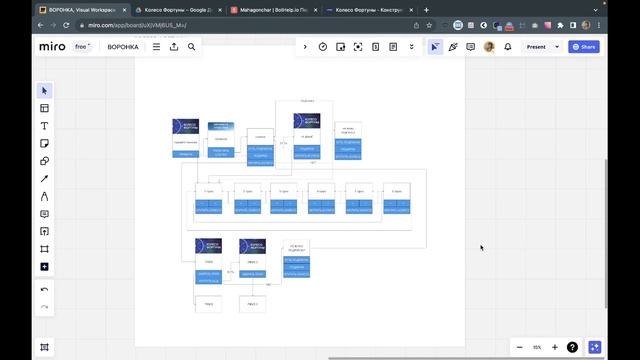Viewport: 640px width, 360px height.
Task: Open the tab search chevron
Action: pos(596,10)
